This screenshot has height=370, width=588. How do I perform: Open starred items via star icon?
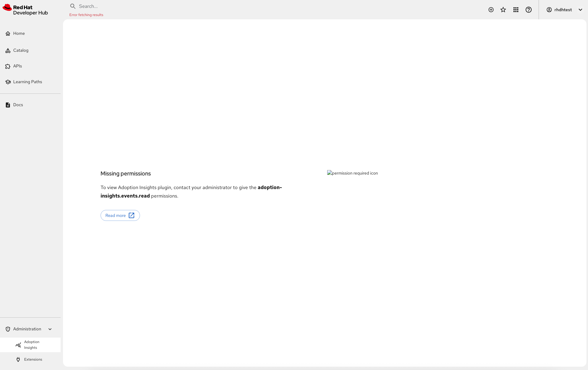503,10
